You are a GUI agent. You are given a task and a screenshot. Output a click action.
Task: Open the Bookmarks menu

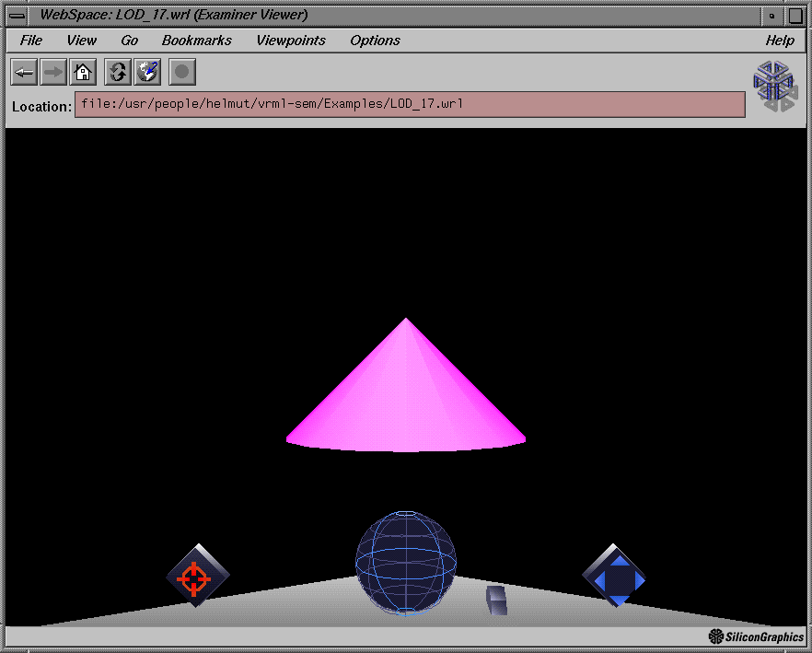pos(197,41)
